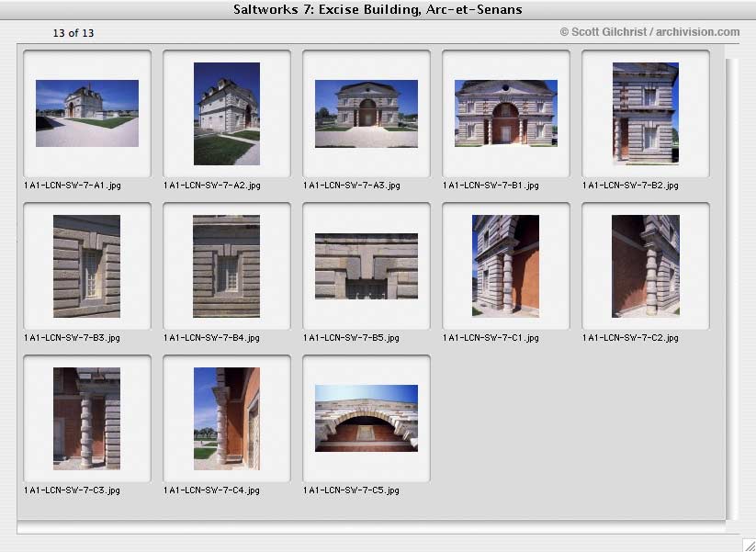Viewport: 756px width, 552px height.
Task: Click the filename 1A1-LCN-SW-7-B4.jpg
Action: coord(211,338)
